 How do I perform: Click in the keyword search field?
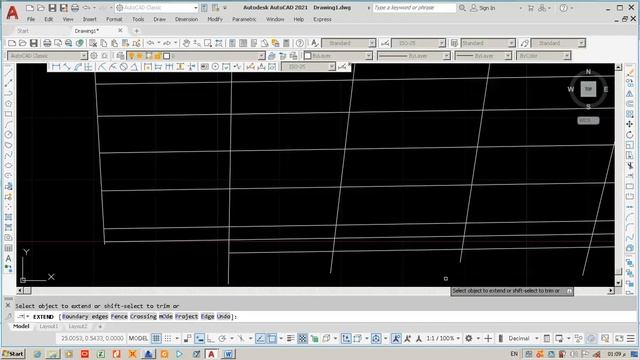(x=414, y=8)
